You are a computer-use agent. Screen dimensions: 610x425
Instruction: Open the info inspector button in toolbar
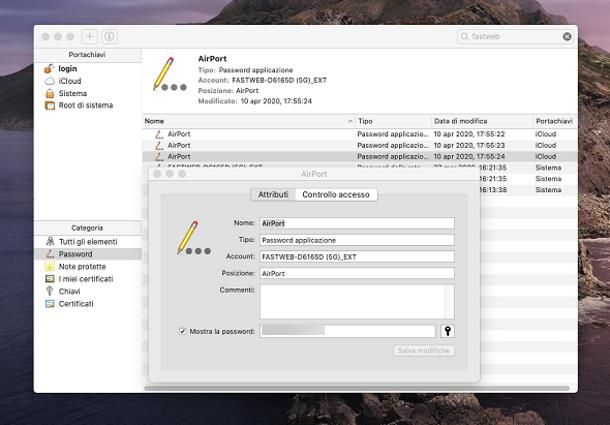click(x=109, y=37)
